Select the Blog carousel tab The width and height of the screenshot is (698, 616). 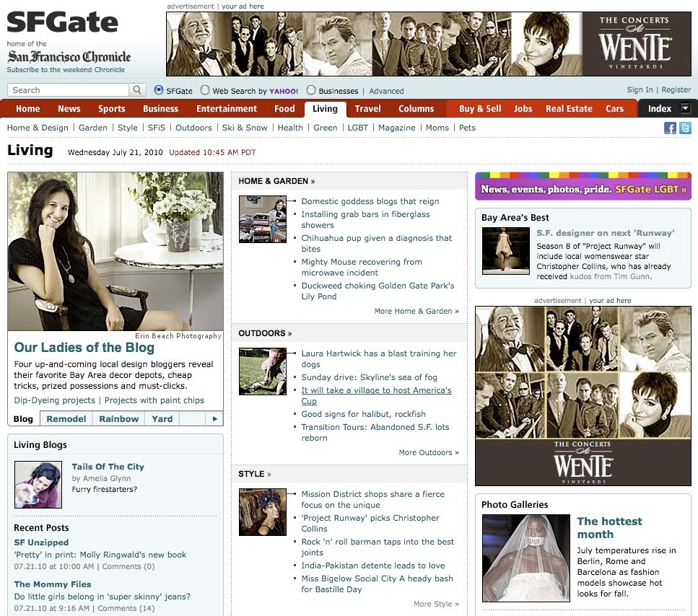[23, 418]
